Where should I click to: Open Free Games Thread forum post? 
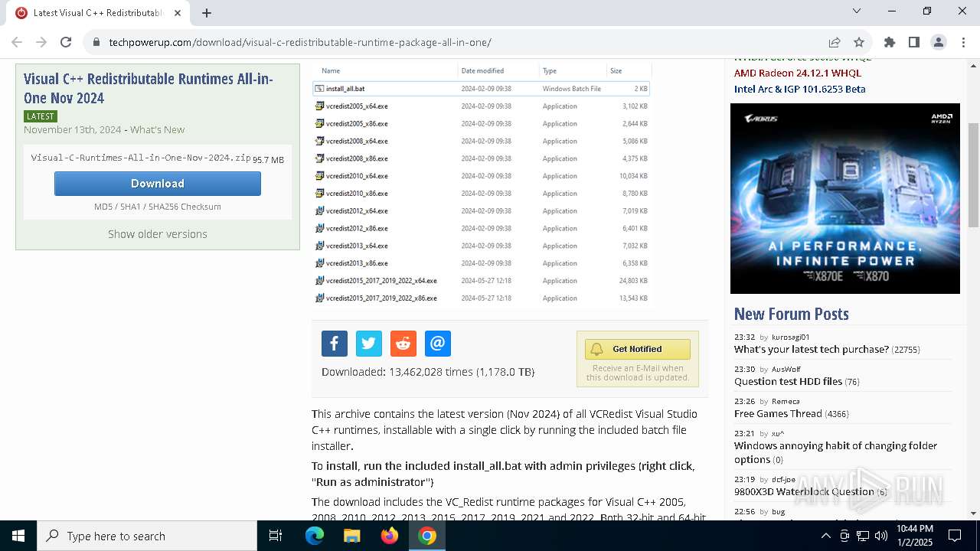[778, 414]
